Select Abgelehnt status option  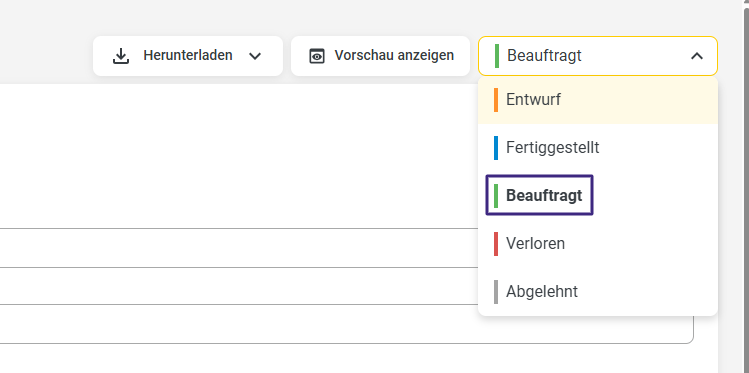598,291
